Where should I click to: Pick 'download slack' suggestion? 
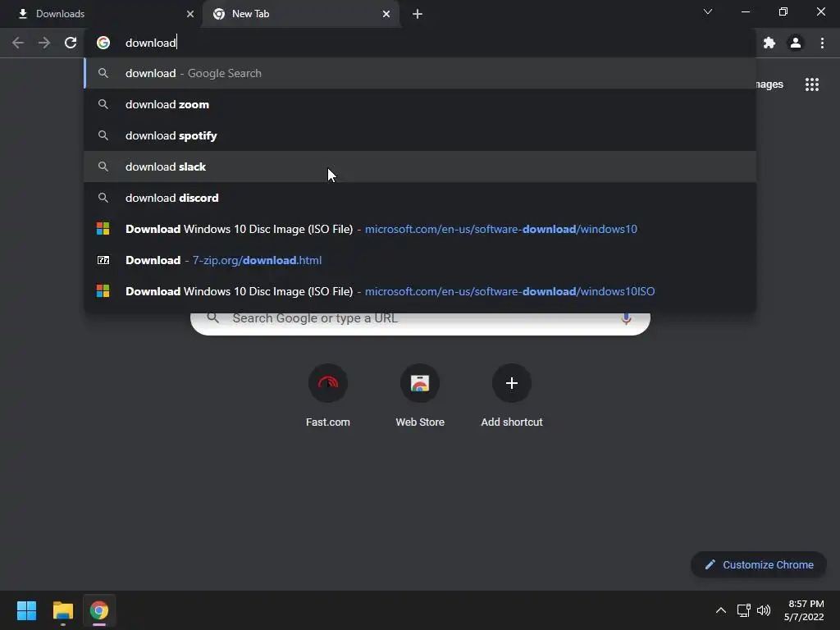point(420,167)
